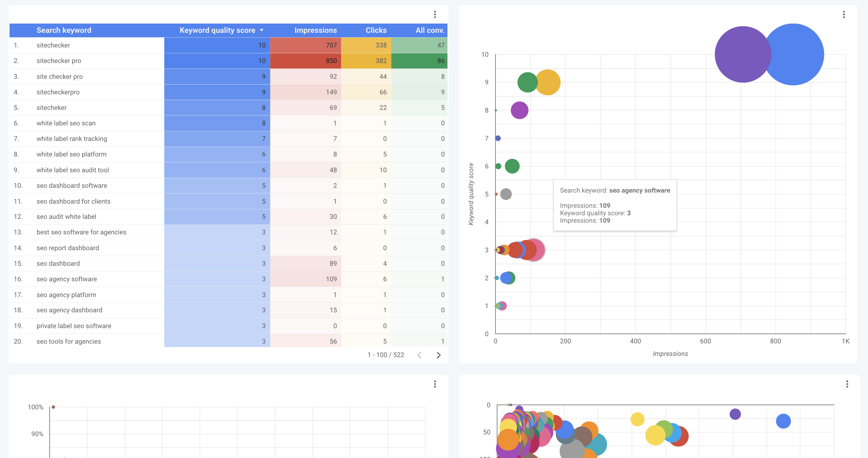The width and height of the screenshot is (868, 458).
Task: Click the 'seo dashboard software' keyword
Action: point(72,185)
